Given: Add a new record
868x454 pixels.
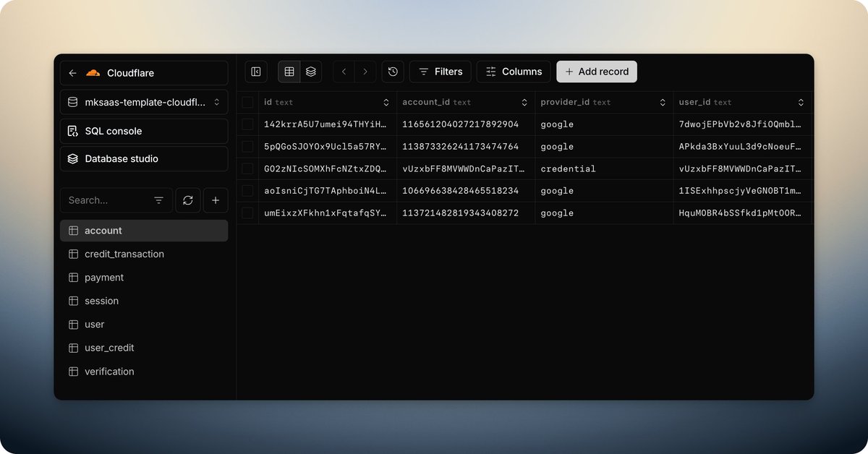Looking at the screenshot, I should pos(596,72).
